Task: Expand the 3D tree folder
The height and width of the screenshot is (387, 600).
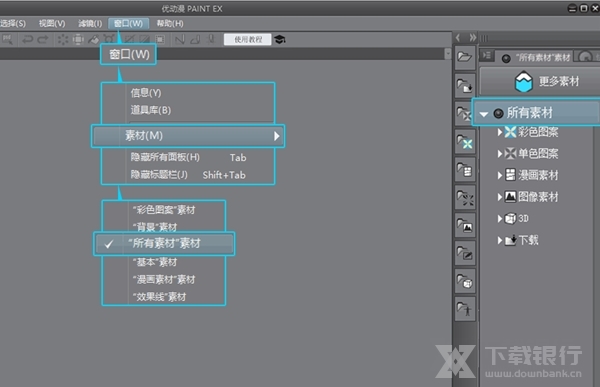Action: (499, 219)
